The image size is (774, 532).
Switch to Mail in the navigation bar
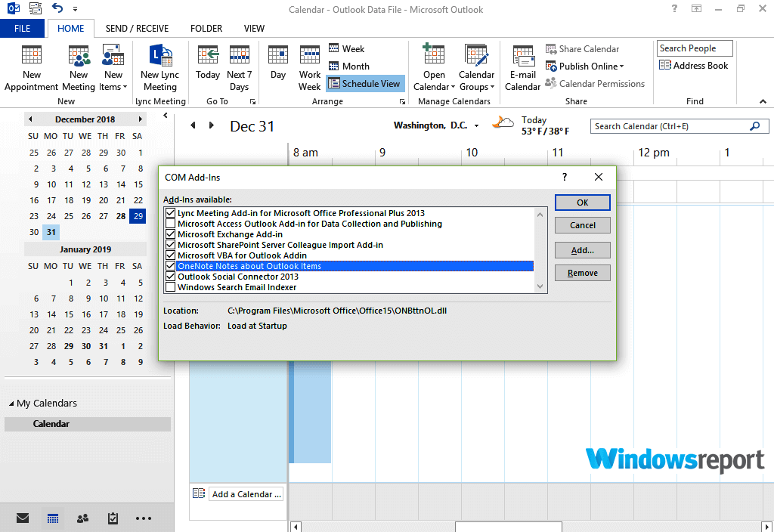click(x=23, y=518)
